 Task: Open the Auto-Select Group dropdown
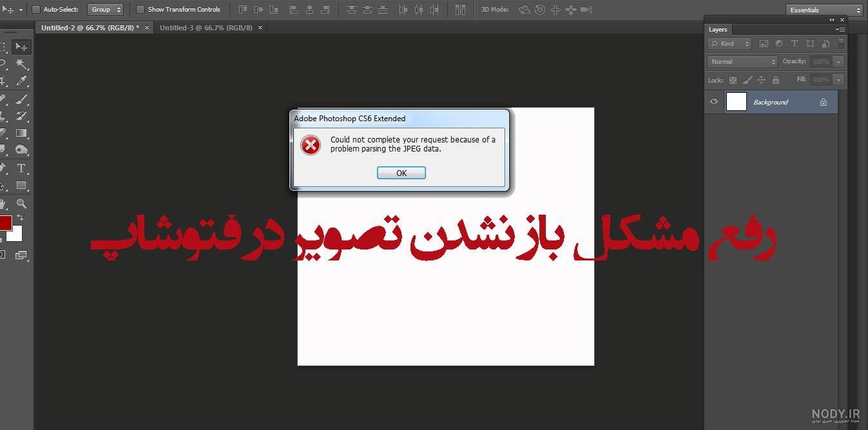pyautogui.click(x=105, y=10)
